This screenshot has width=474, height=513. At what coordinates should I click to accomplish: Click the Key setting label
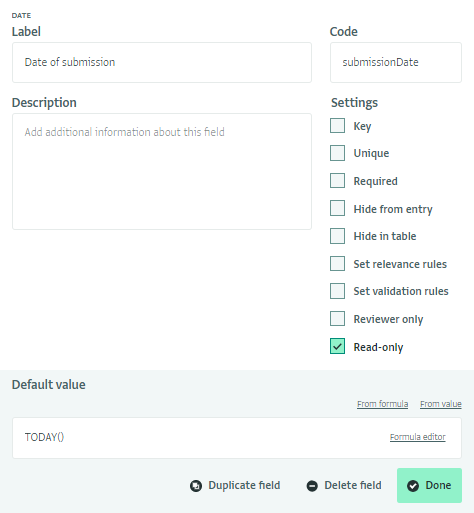point(362,127)
